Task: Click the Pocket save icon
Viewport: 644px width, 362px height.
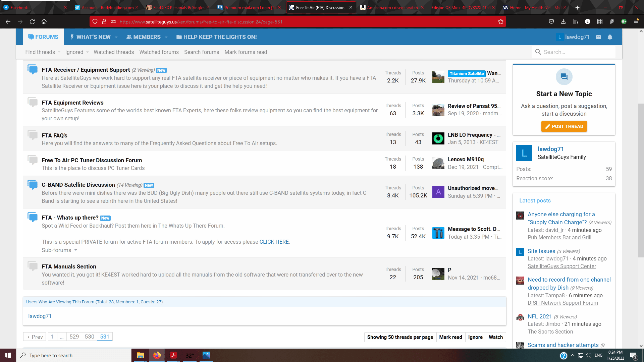Action: [551, 22]
